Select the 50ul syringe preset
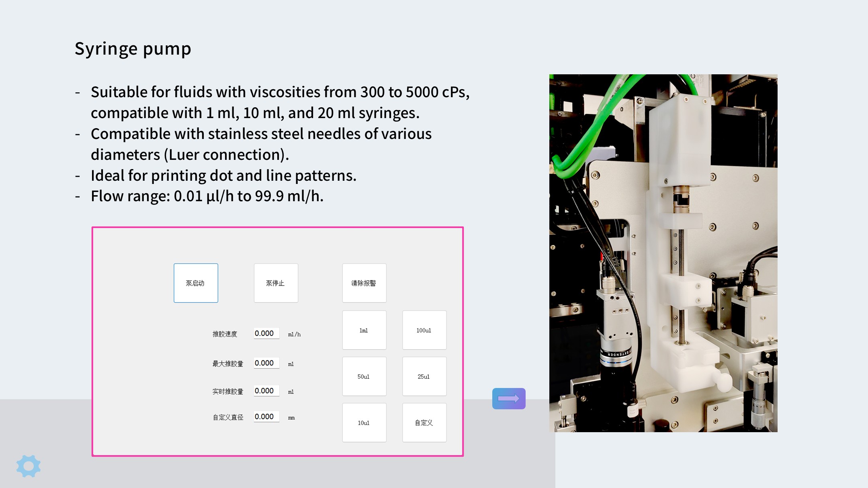 364,376
